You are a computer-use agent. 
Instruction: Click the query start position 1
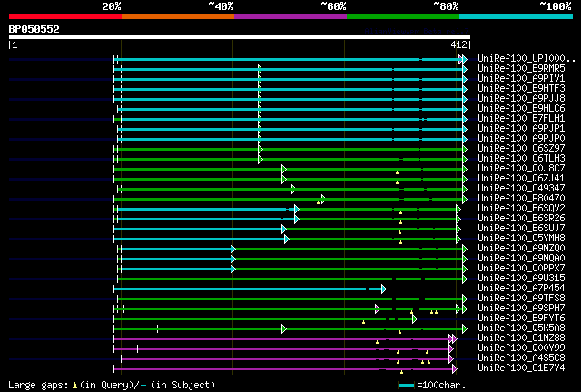tap(15, 44)
